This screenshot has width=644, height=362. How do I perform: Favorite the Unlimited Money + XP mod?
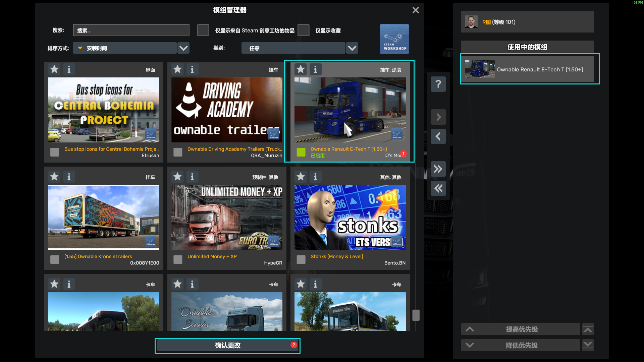pyautogui.click(x=177, y=177)
